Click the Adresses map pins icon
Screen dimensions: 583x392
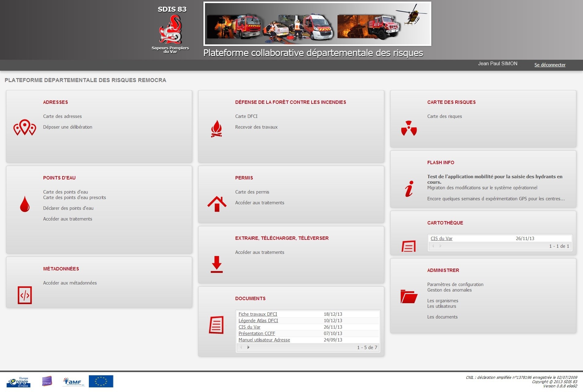click(25, 127)
